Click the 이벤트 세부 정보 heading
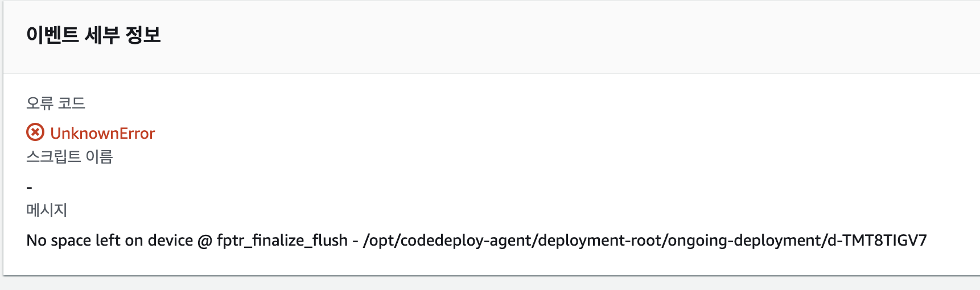980x290 pixels. pyautogui.click(x=94, y=35)
